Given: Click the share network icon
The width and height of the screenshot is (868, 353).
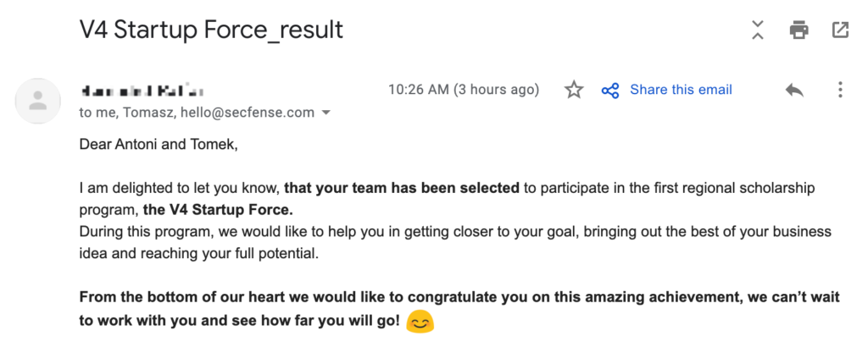Looking at the screenshot, I should (x=610, y=90).
